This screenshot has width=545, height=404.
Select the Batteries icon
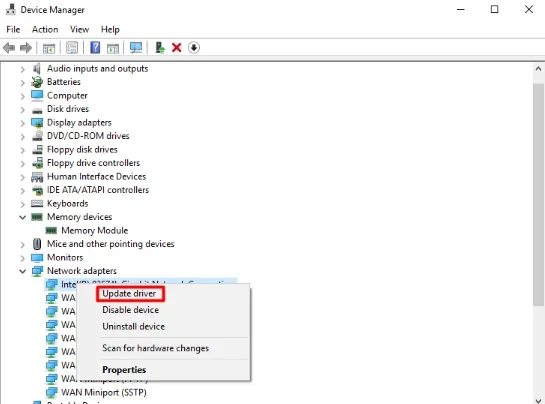point(37,82)
